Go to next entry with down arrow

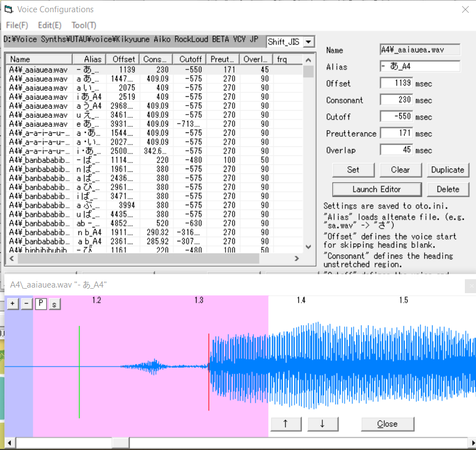pyautogui.click(x=322, y=423)
